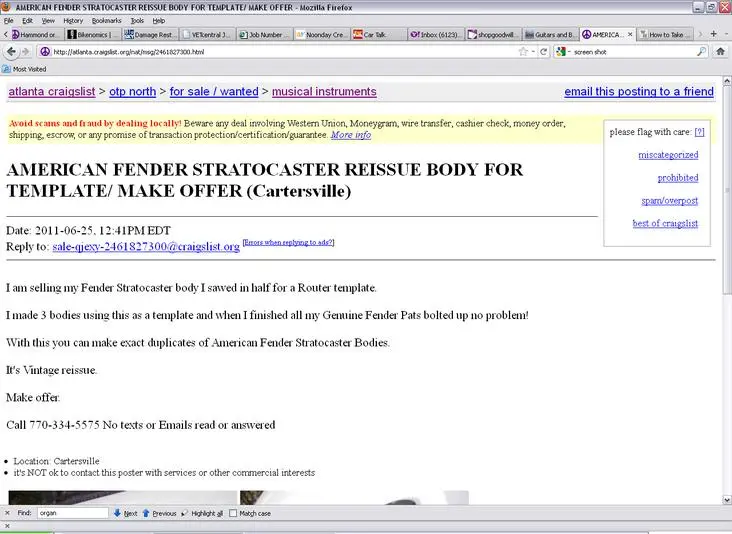Click the phone number text 770-334-5575
This screenshot has height=534, width=732.
click(x=64, y=425)
